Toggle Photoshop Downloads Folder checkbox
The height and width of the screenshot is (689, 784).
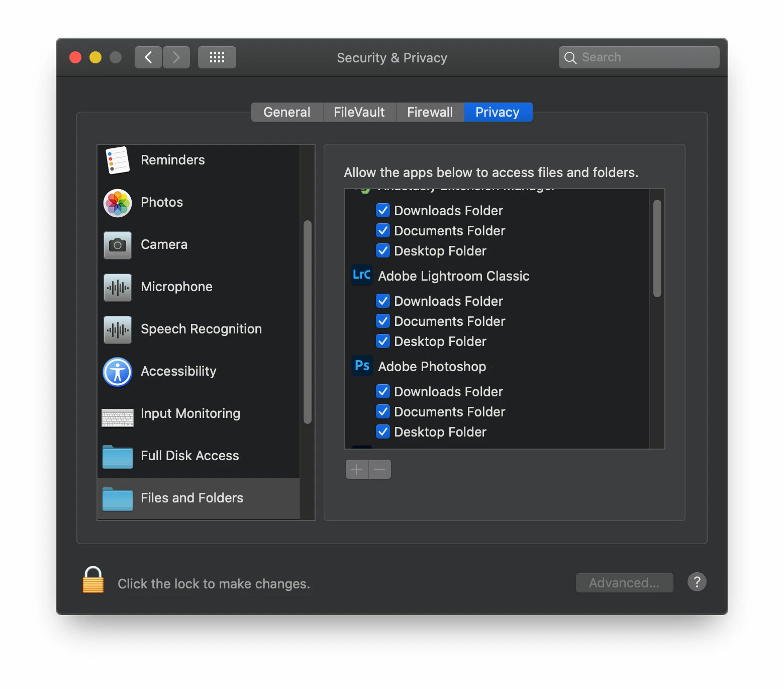tap(383, 391)
